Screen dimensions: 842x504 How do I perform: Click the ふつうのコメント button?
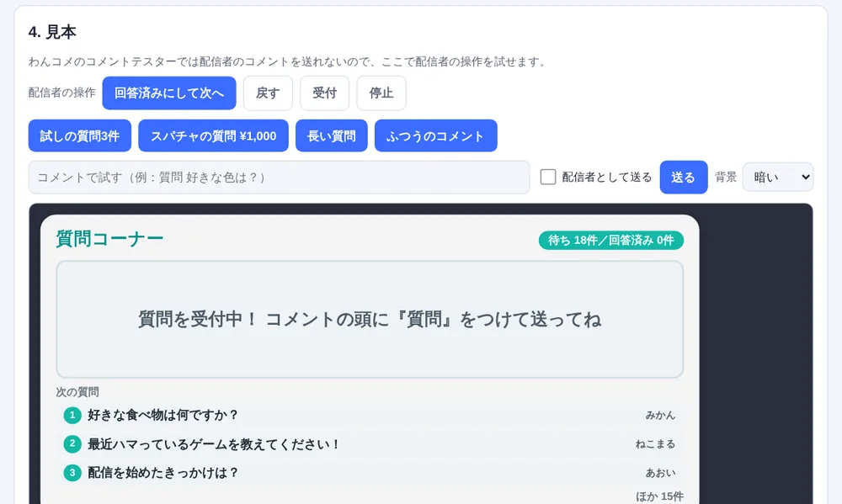(x=435, y=135)
